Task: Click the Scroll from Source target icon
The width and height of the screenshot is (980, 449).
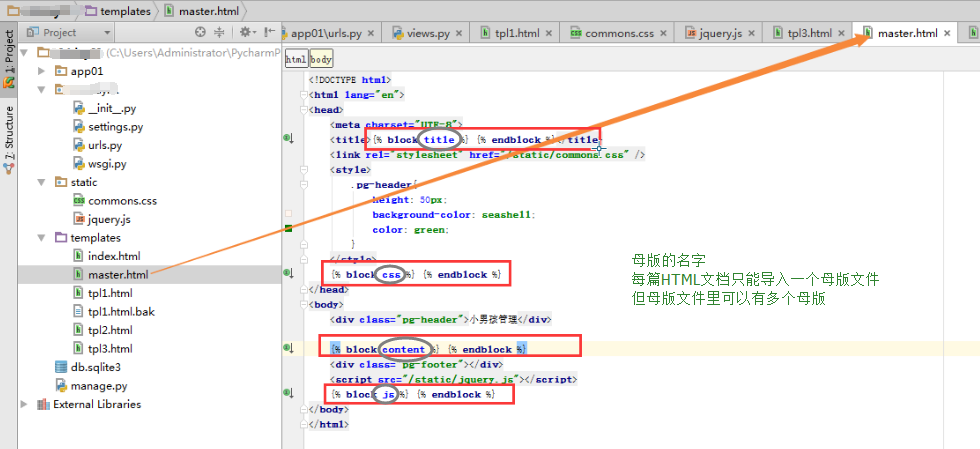Action: [200, 33]
